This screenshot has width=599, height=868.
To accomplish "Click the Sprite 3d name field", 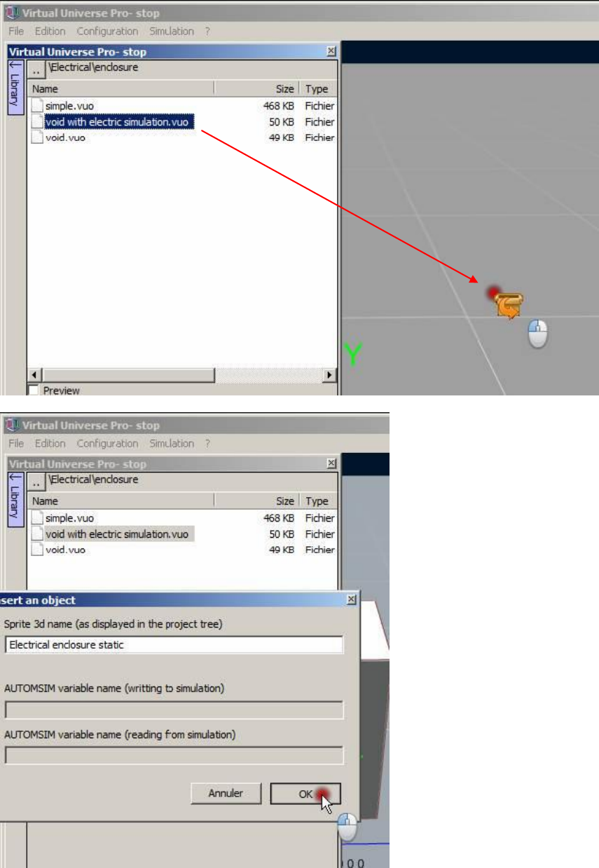I will click(174, 644).
